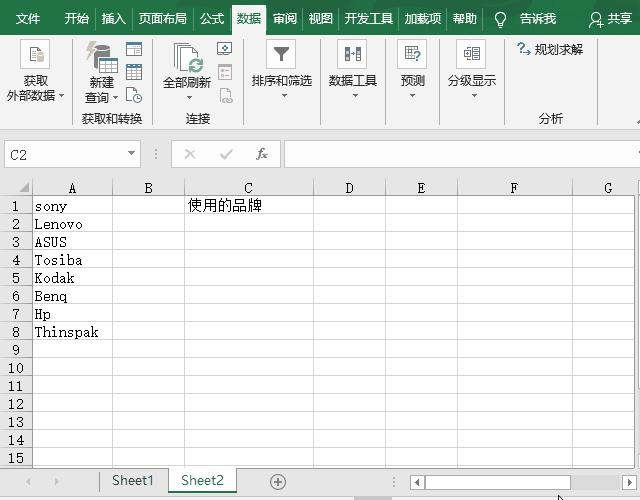Viewport: 640px width, 500px height.
Task: Expand Refresh All dropdown arrow
Action: coord(189,98)
